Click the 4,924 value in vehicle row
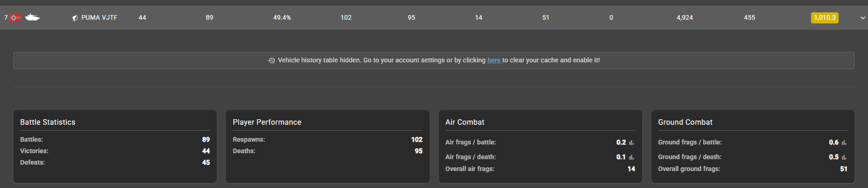868x188 pixels. pos(684,17)
